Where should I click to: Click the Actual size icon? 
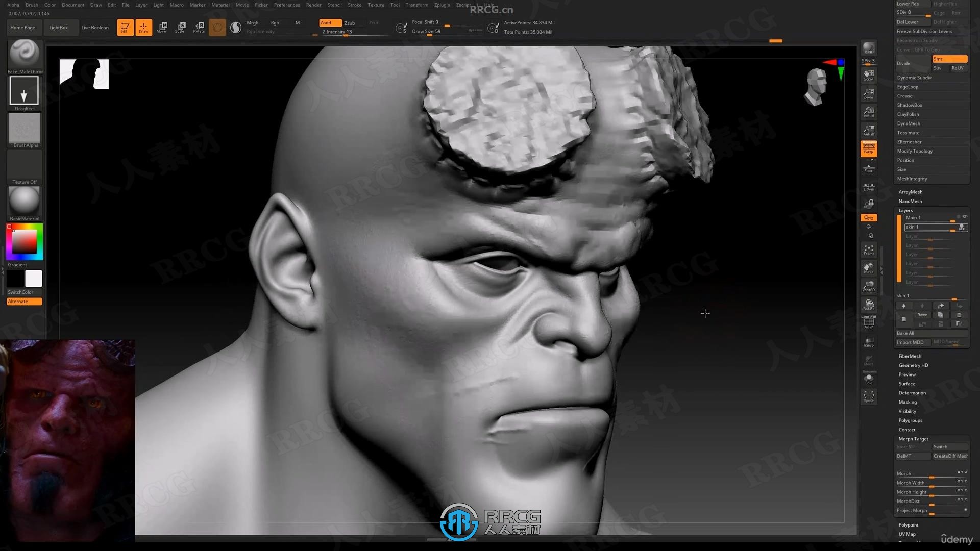(868, 112)
